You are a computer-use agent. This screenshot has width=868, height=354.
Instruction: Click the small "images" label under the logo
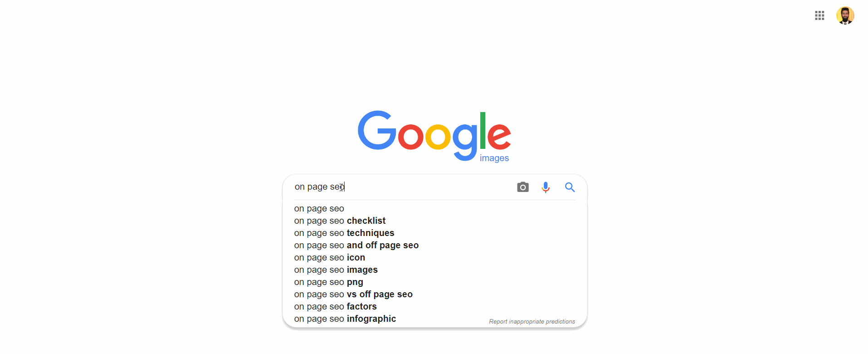coord(494,158)
